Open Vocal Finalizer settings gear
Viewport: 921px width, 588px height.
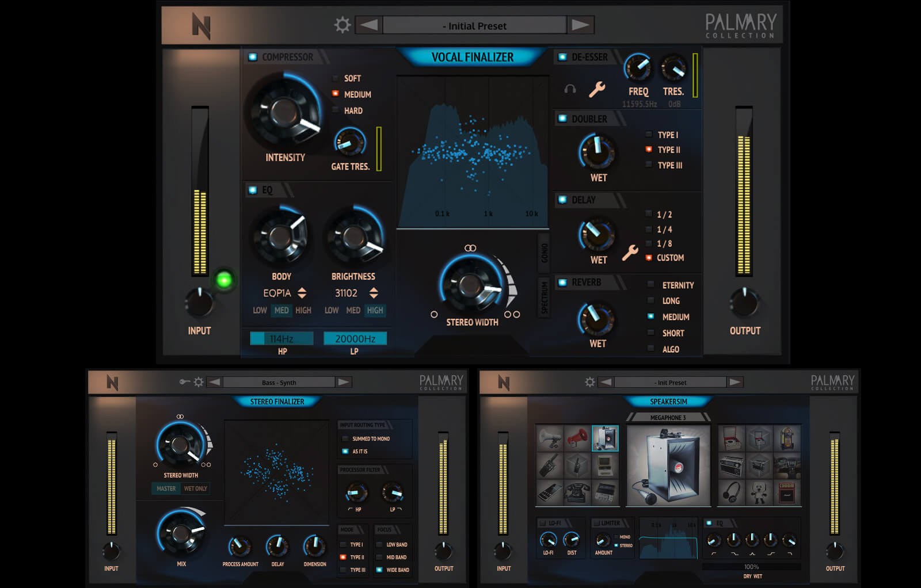coord(342,25)
